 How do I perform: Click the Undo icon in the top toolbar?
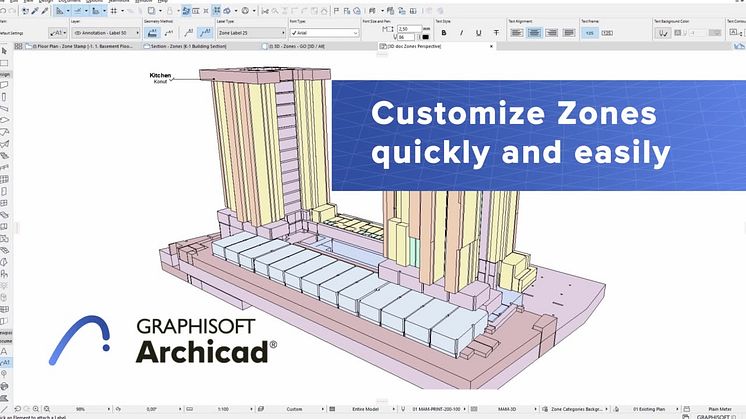[3, 10]
